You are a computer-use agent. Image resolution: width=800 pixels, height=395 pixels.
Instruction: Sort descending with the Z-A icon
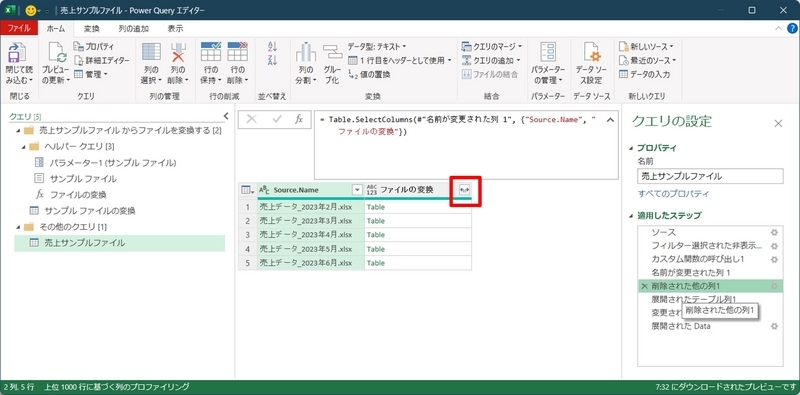272,60
